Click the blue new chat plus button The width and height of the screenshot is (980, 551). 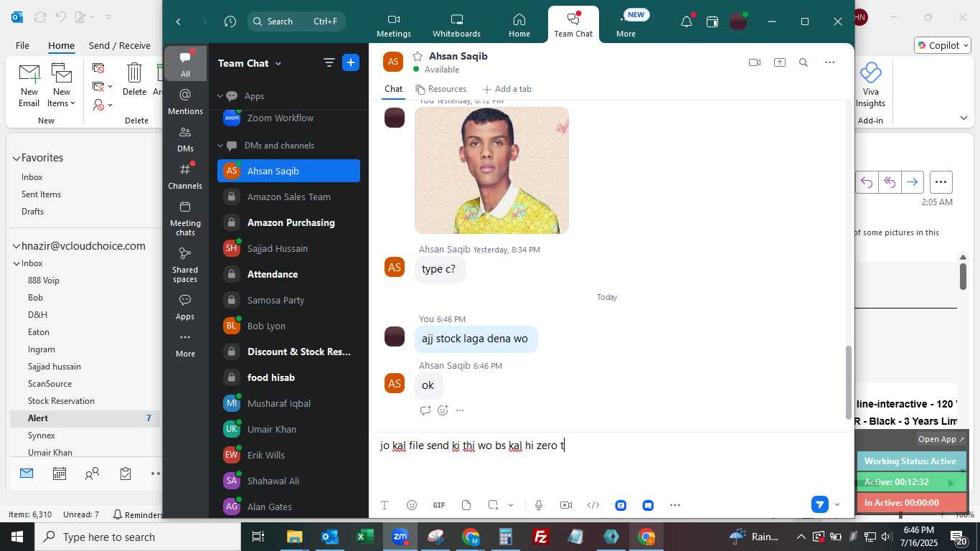tap(351, 62)
